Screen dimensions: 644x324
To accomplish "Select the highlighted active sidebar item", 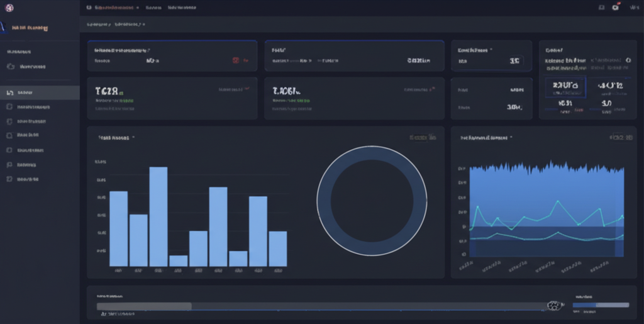I will (40, 93).
